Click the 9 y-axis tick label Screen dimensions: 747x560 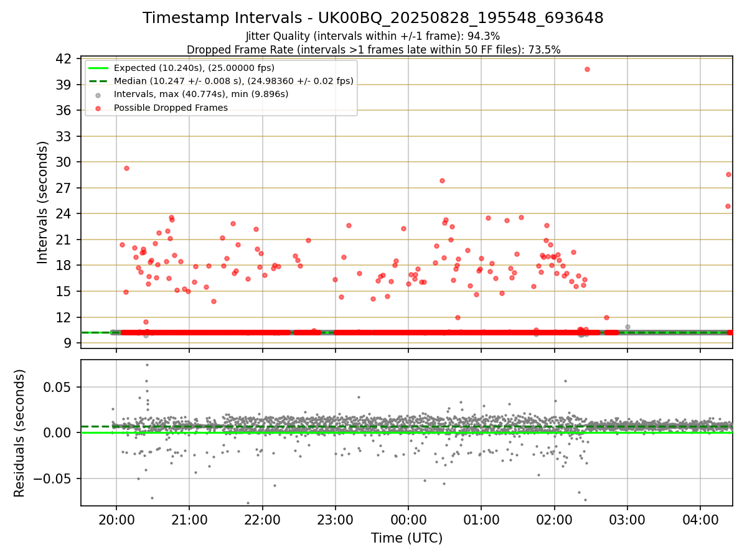point(67,343)
